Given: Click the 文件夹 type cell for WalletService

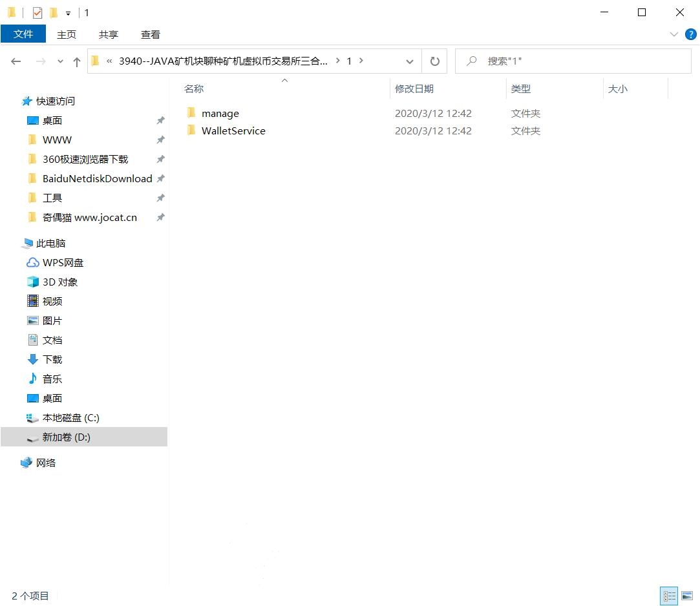Looking at the screenshot, I should [x=525, y=131].
